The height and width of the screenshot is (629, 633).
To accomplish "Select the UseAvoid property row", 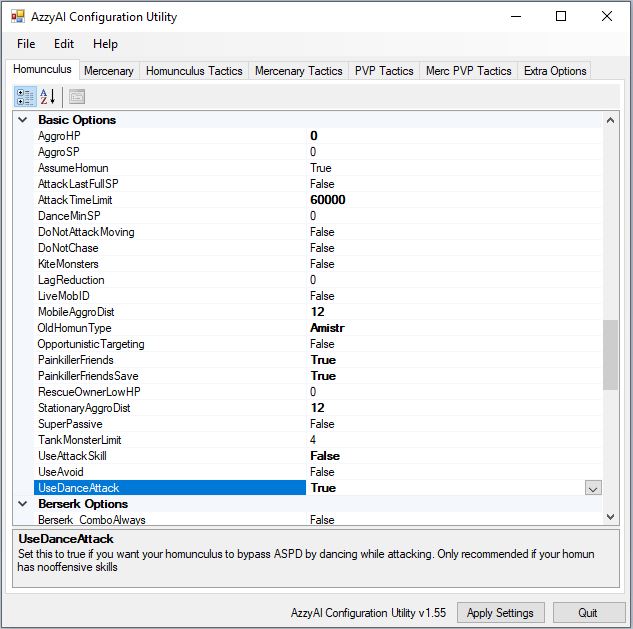I will tap(318, 472).
